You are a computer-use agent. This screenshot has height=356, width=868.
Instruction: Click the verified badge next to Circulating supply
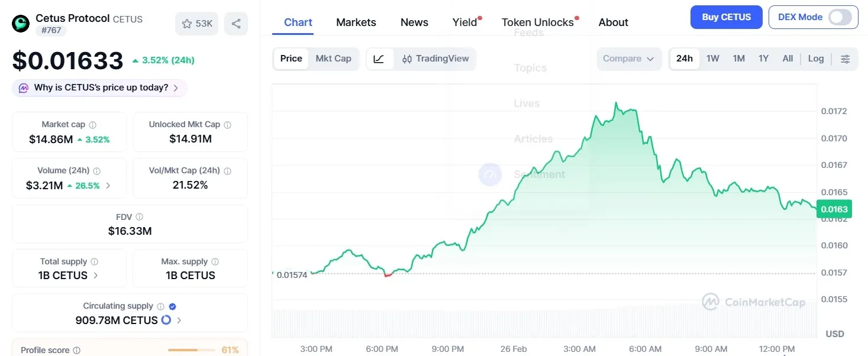172,306
